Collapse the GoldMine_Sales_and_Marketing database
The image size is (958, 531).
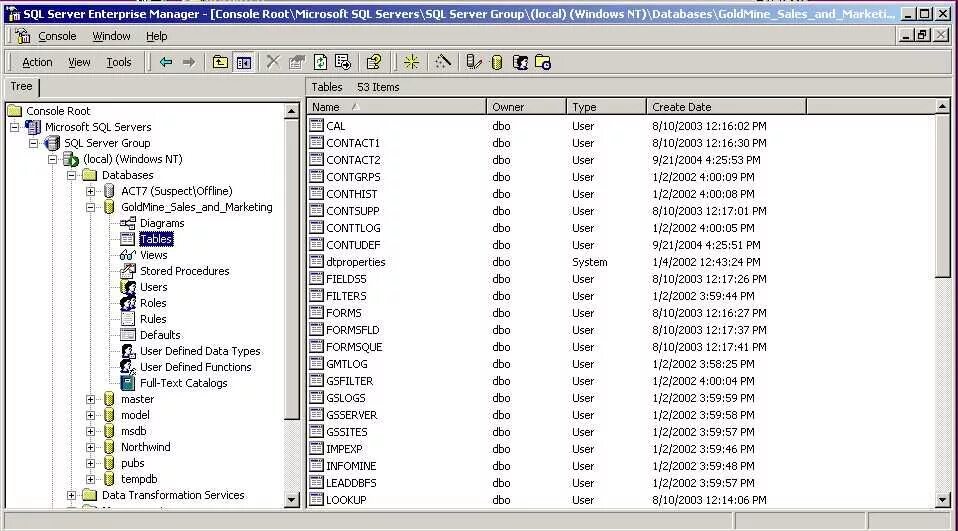click(x=90, y=207)
